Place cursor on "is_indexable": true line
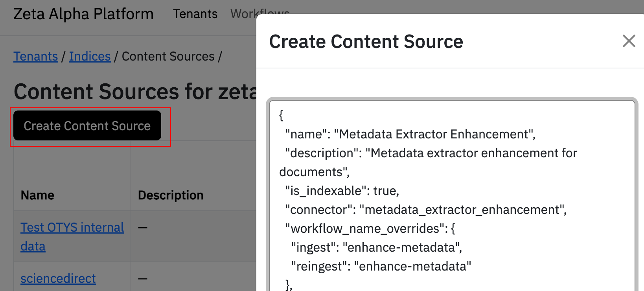This screenshot has height=291, width=644. click(x=342, y=191)
